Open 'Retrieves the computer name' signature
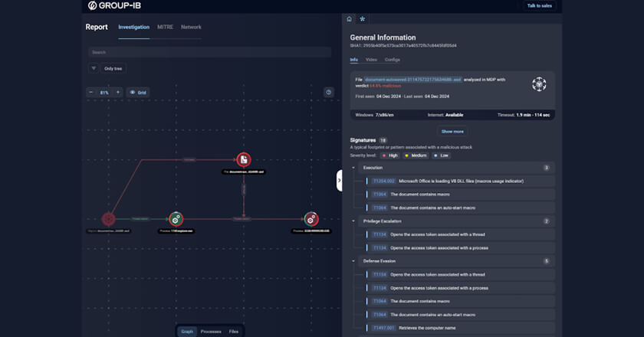This screenshot has width=644, height=337. pos(461,328)
